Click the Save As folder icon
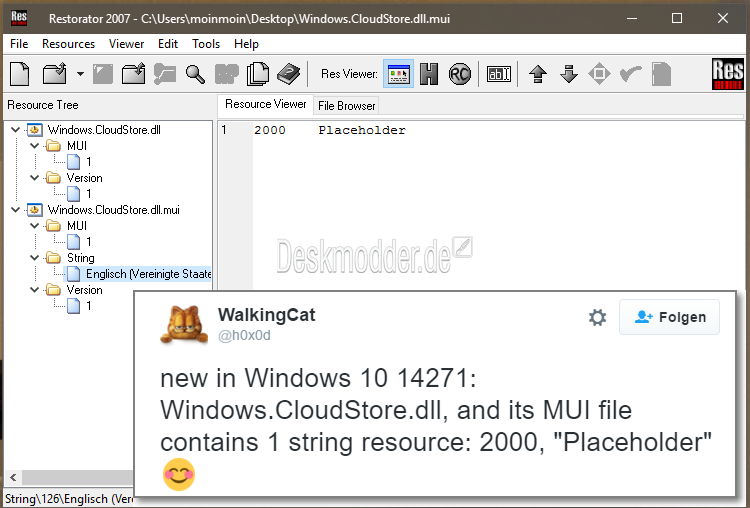This screenshot has width=750, height=508. [133, 74]
